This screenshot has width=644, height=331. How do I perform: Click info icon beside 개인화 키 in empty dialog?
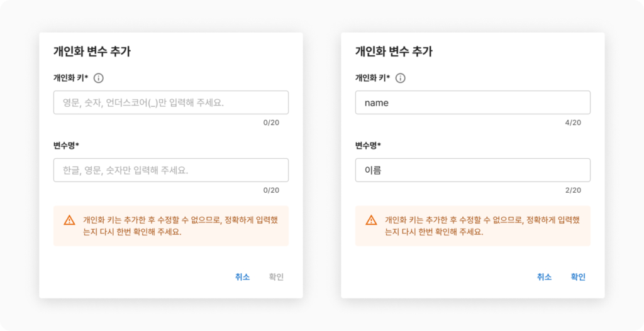pyautogui.click(x=98, y=79)
